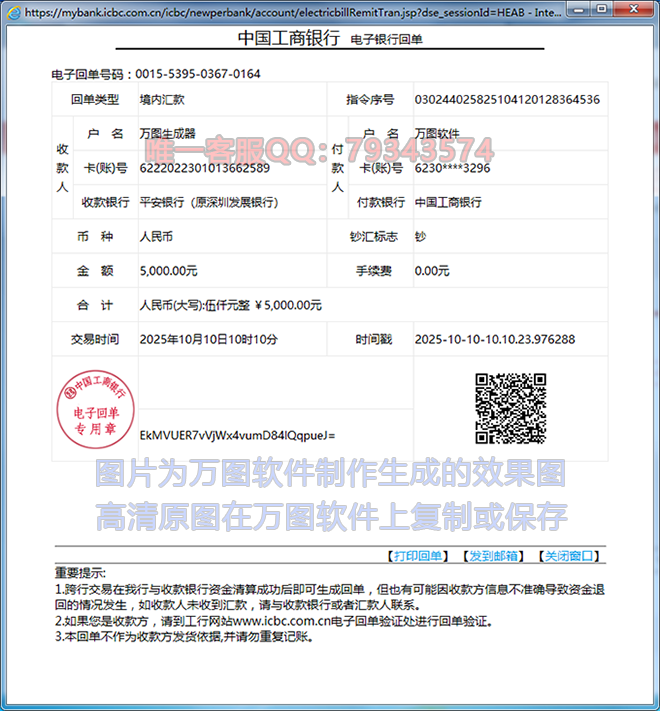
Task: Click the red 电子回单专用章 seal stamp
Action: [89, 408]
